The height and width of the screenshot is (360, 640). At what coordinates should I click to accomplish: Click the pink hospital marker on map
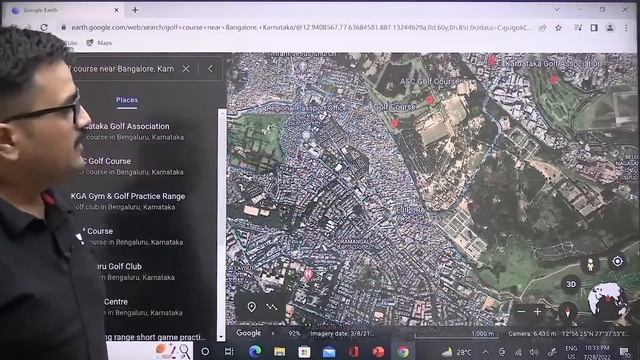coord(309,275)
